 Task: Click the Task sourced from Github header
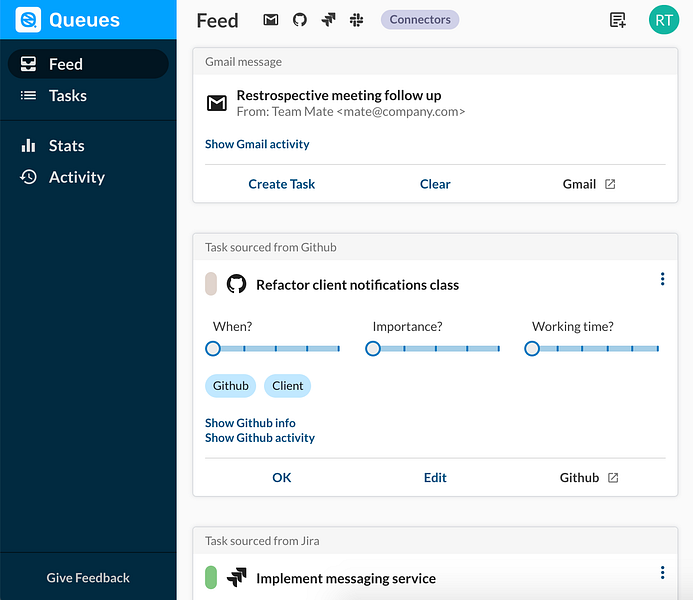435,247
